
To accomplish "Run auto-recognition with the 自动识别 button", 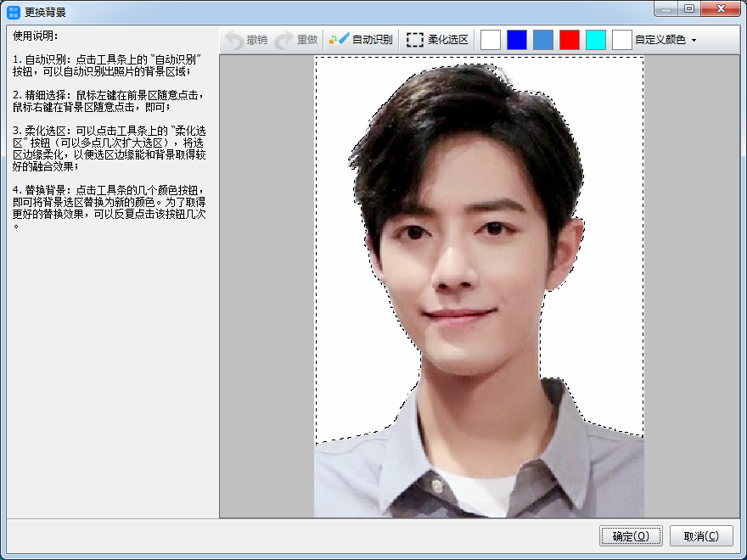I will 361,40.
